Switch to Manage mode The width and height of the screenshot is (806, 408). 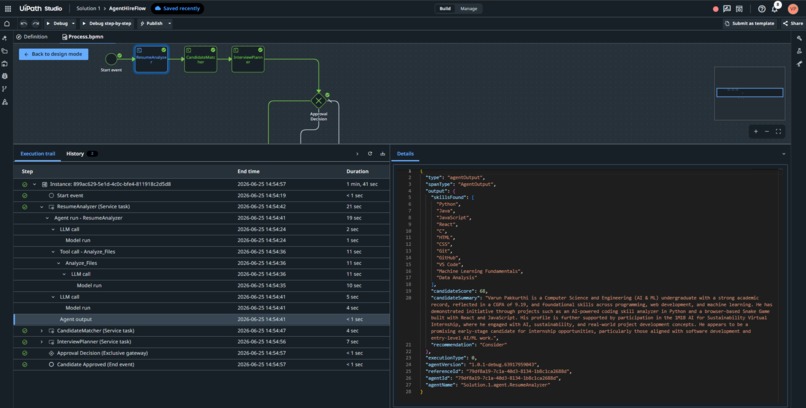click(x=468, y=9)
